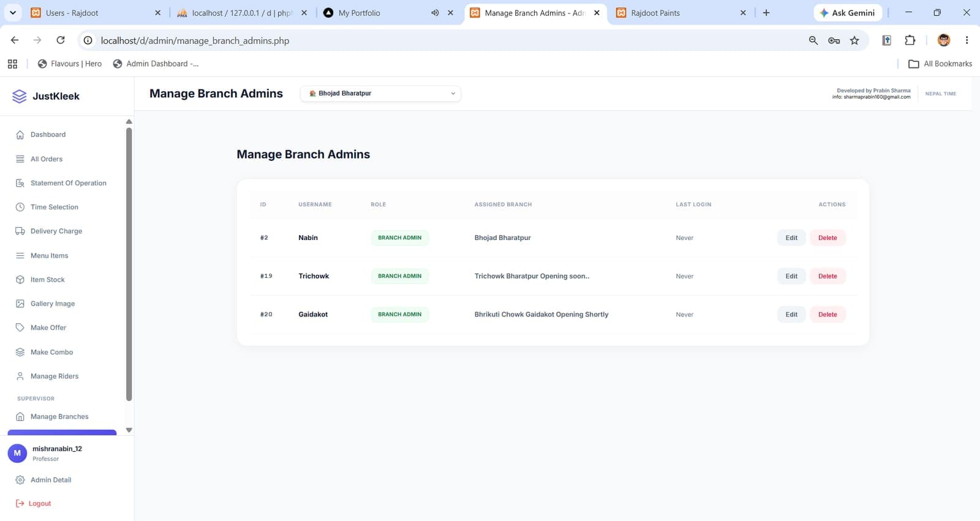Edit the Trichowk branch admin
The image size is (980, 521).
(791, 276)
